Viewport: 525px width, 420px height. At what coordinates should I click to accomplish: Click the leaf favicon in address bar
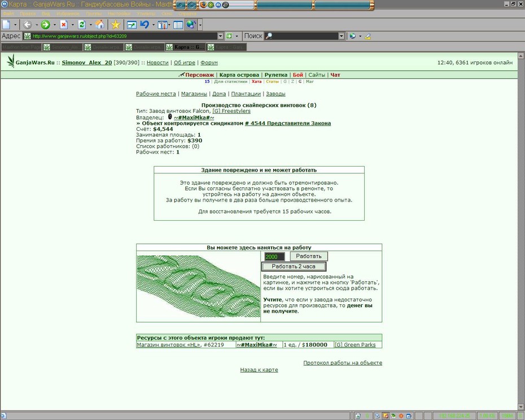27,36
